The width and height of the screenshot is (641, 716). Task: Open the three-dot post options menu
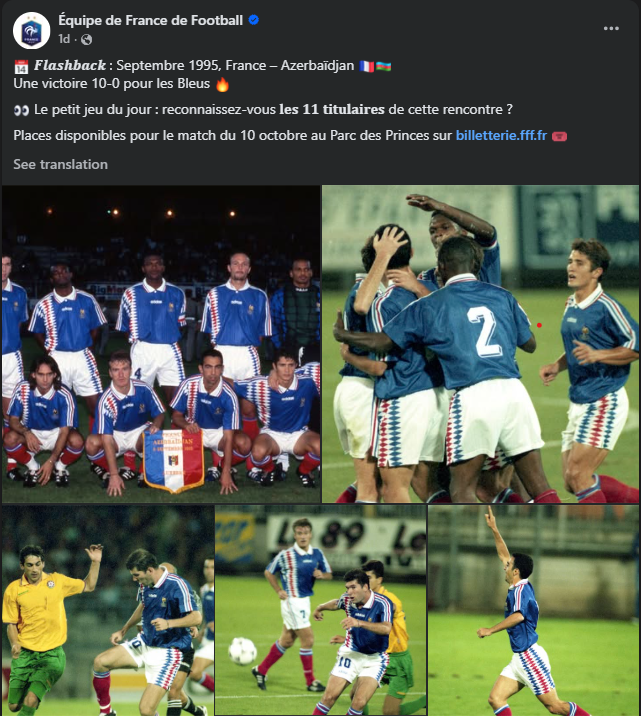[611, 29]
